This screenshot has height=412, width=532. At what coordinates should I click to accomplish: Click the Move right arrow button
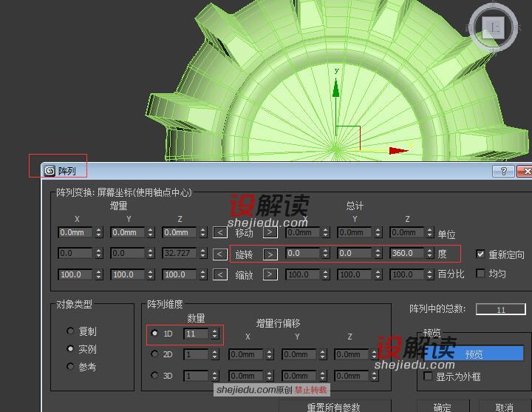[270, 233]
